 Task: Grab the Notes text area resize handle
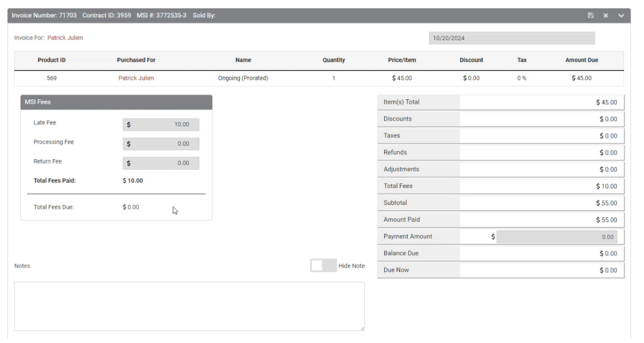tap(362, 328)
